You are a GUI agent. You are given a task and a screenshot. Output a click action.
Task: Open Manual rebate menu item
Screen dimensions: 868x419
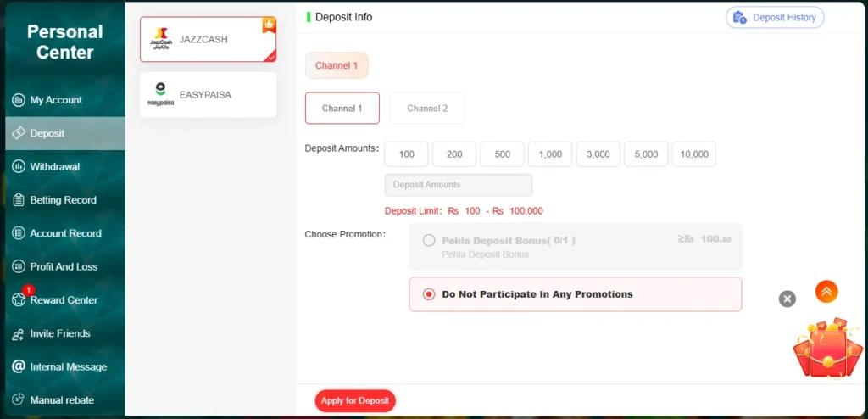pyautogui.click(x=65, y=399)
